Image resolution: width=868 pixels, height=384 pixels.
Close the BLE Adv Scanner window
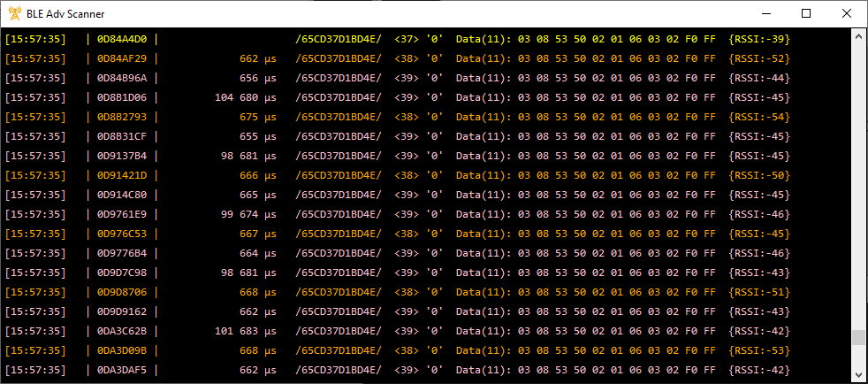(847, 14)
